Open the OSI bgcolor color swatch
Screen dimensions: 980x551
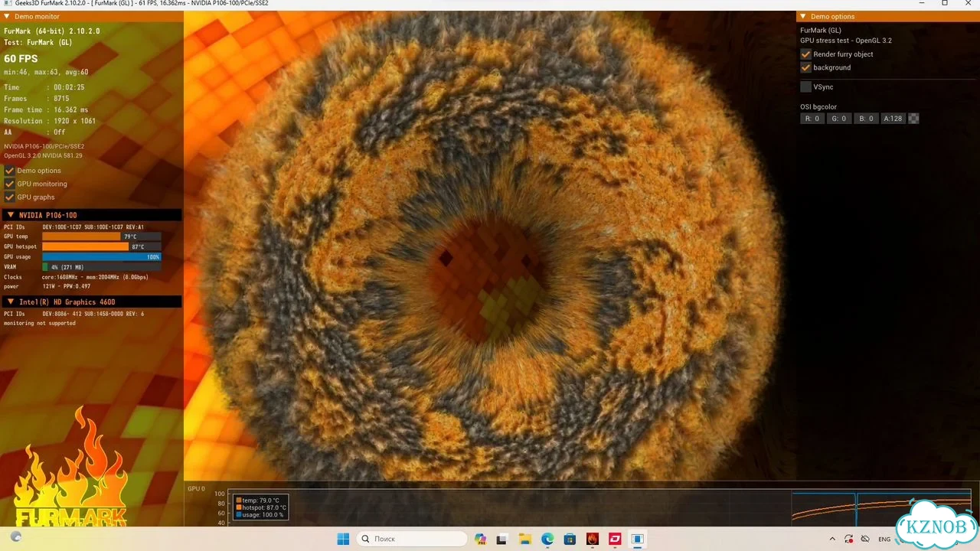point(913,119)
